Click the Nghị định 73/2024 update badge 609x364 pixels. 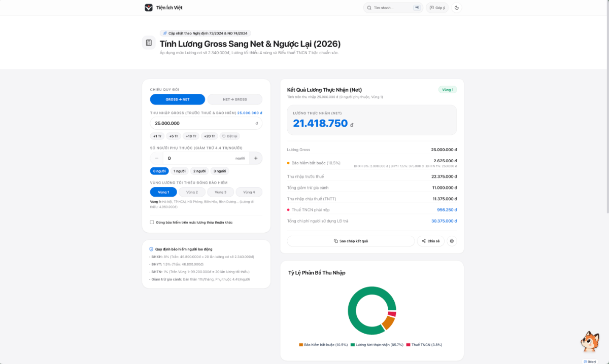coord(205,33)
